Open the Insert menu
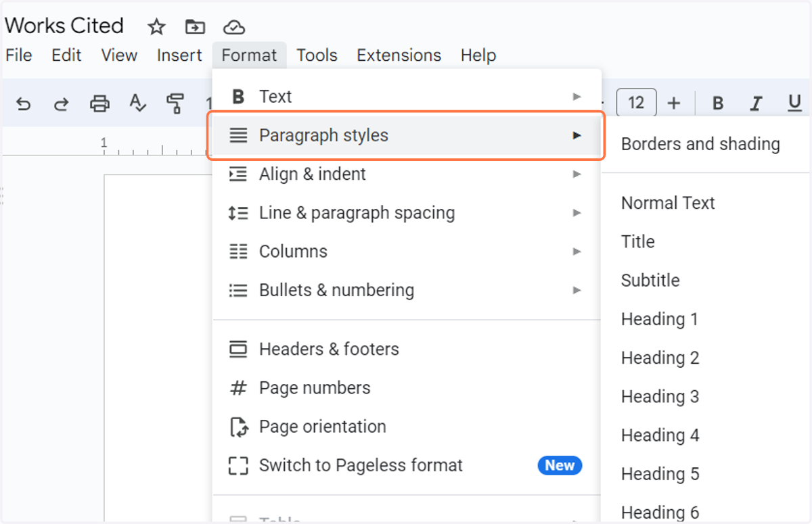 click(179, 55)
